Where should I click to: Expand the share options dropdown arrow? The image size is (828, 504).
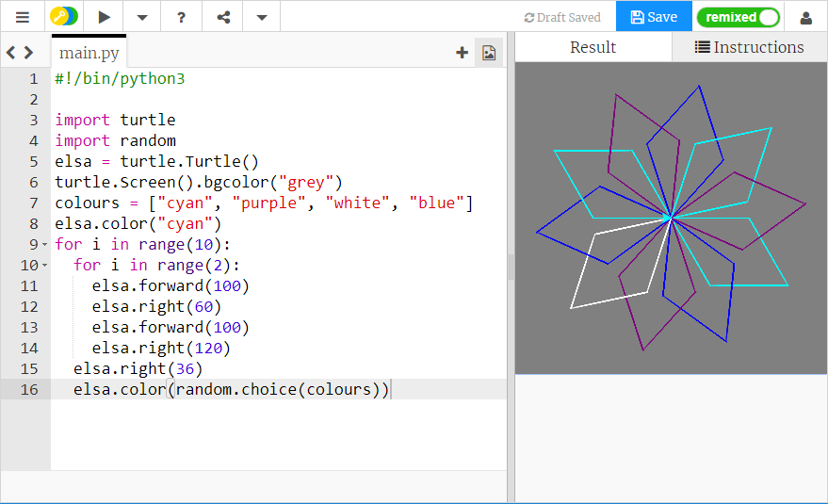click(262, 17)
